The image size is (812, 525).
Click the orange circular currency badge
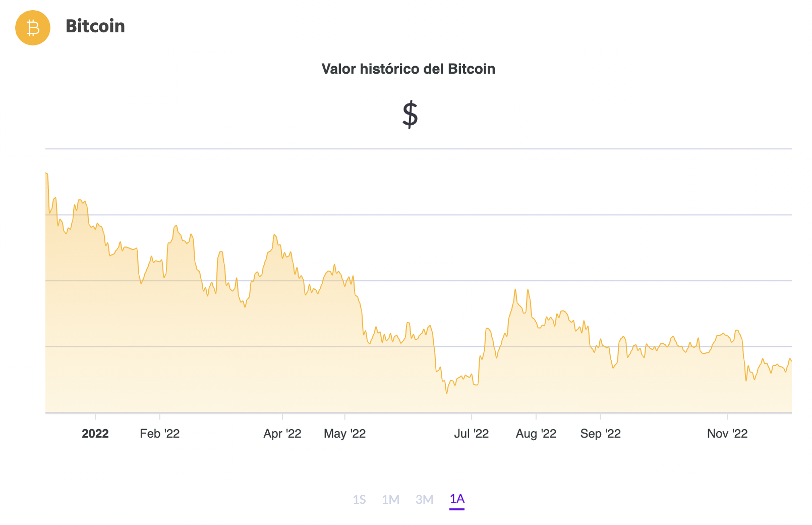point(32,28)
